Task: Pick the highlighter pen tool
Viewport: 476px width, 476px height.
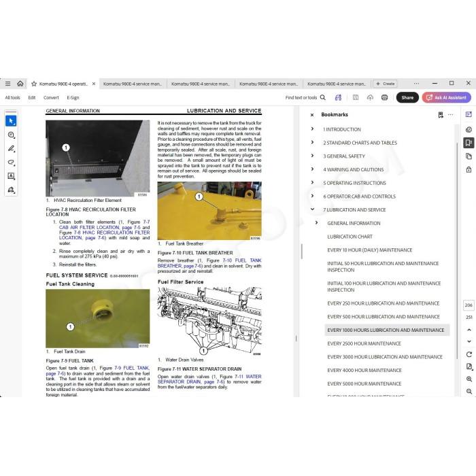Action: click(11, 148)
